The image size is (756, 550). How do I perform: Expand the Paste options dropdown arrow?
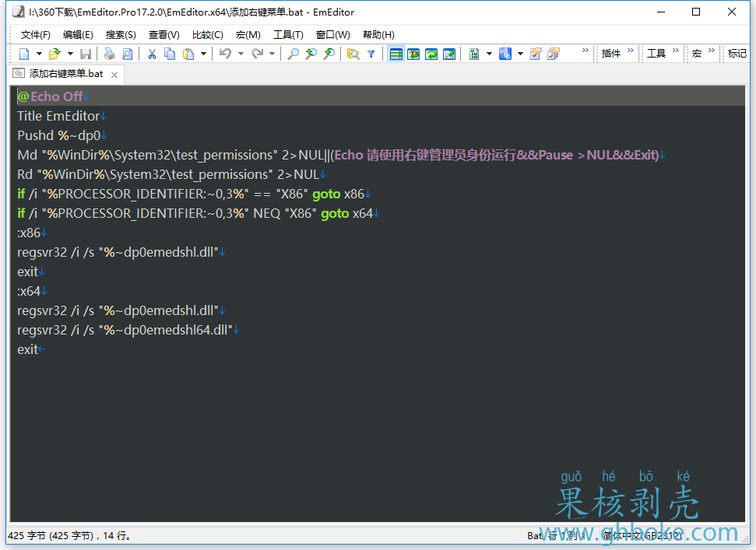click(204, 54)
